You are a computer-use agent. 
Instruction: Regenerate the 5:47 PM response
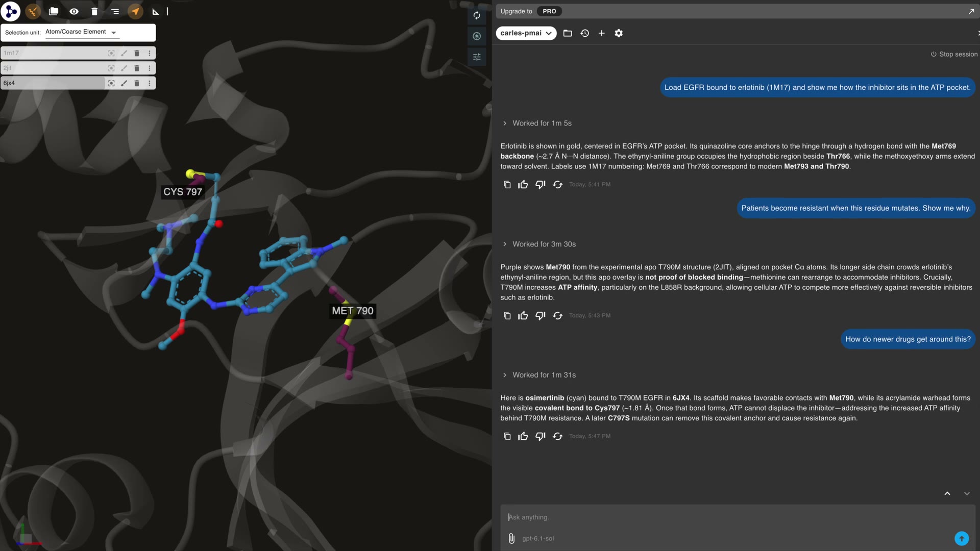[x=557, y=436]
